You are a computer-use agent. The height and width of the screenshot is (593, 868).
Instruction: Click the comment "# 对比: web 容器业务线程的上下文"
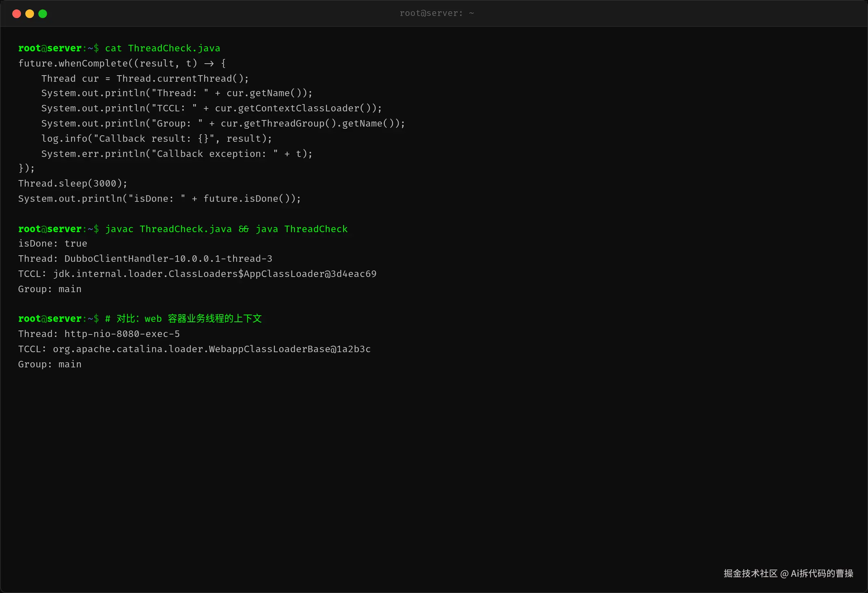pyautogui.click(x=183, y=319)
